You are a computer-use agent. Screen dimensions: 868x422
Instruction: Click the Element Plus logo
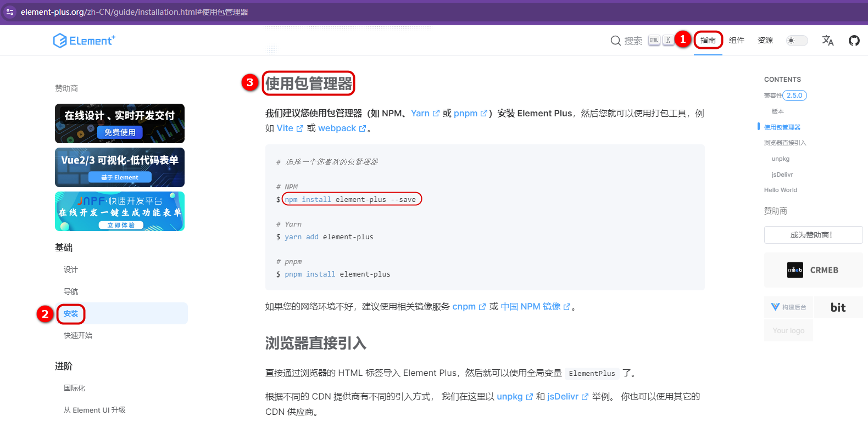[84, 41]
